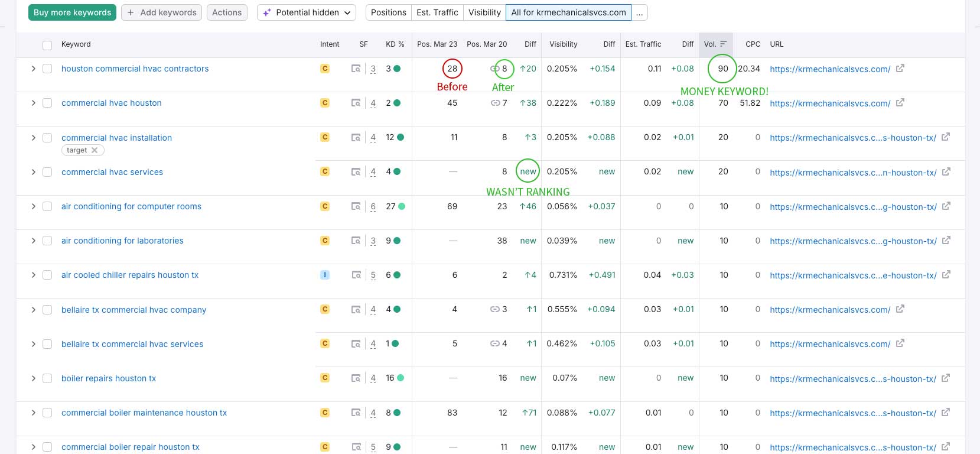The image size is (980, 454).
Task: Open SERP features icon for houston commercial hvac contractors
Action: 356,69
